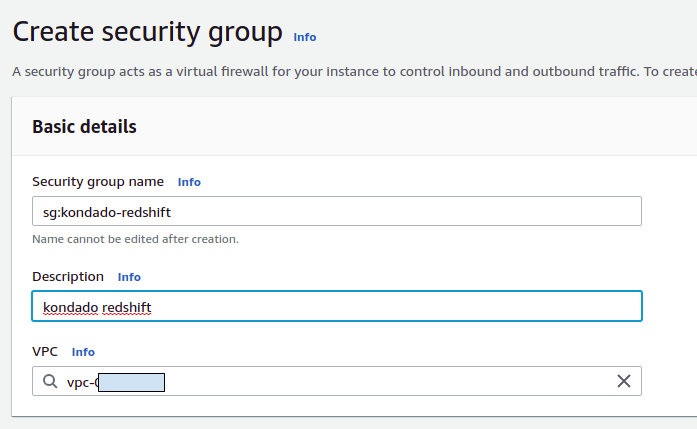Focus the Security group name input field
697x429 pixels.
tap(400, 211)
